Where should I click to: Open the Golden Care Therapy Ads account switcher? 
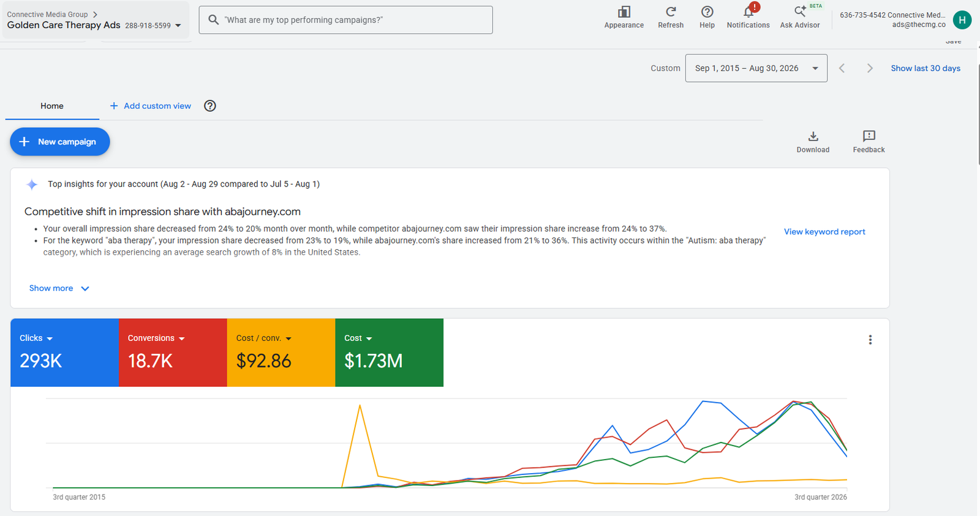point(94,25)
